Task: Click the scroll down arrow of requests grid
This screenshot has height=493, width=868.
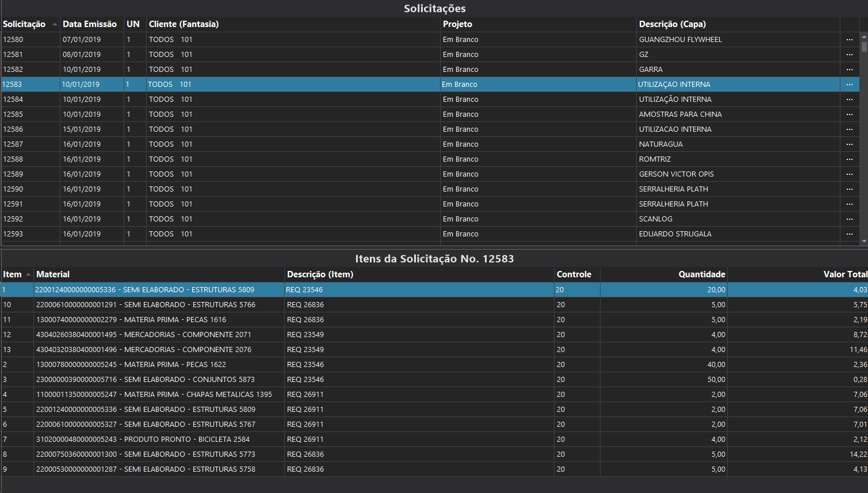Action: tap(864, 242)
